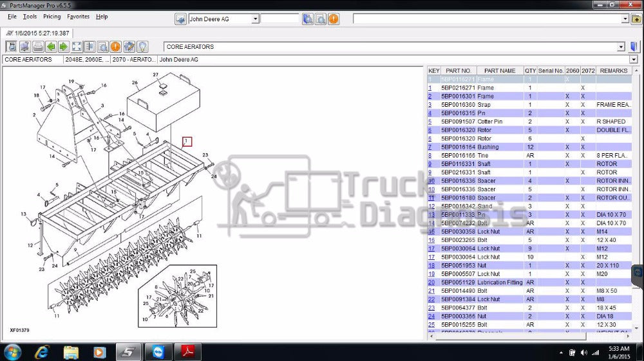
Task: Click the empty search field beside catalog dropdown
Action: coord(279,19)
